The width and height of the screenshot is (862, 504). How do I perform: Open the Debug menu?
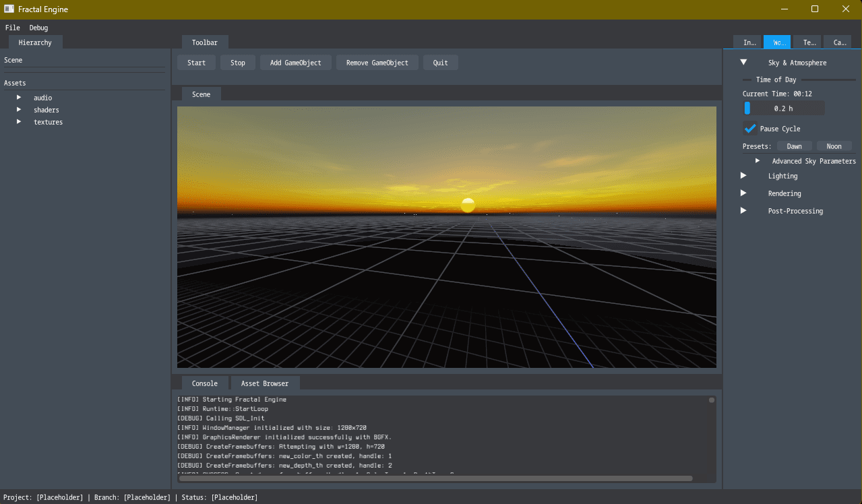(x=38, y=28)
